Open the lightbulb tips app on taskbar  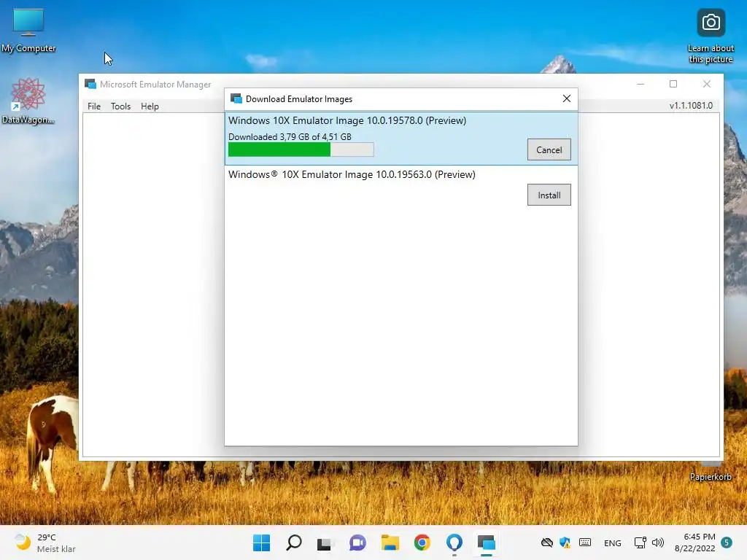[454, 542]
